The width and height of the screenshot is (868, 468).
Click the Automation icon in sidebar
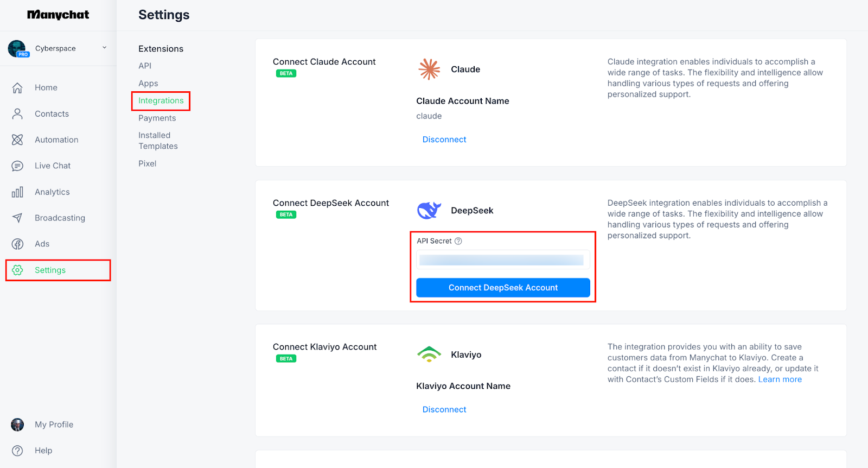pyautogui.click(x=17, y=140)
